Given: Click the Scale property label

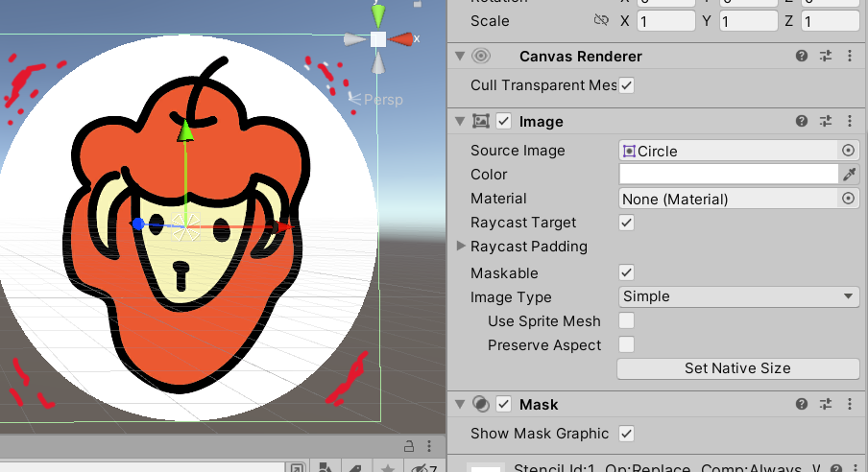Looking at the screenshot, I should [x=490, y=21].
